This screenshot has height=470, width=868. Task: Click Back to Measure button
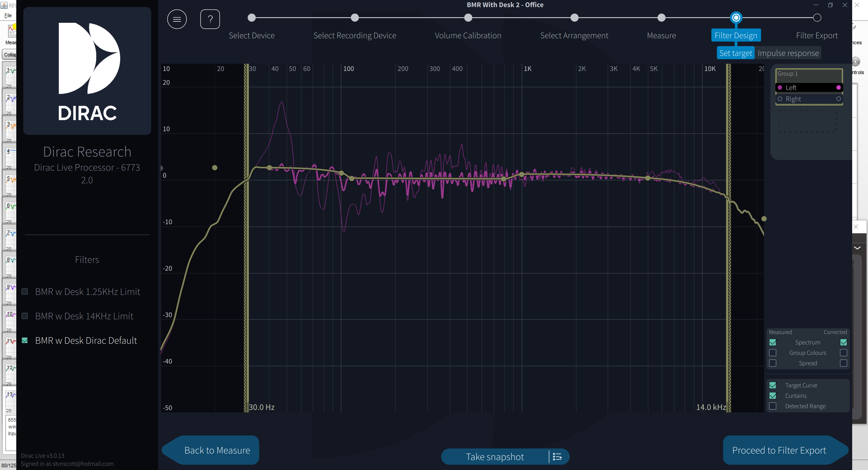211,450
